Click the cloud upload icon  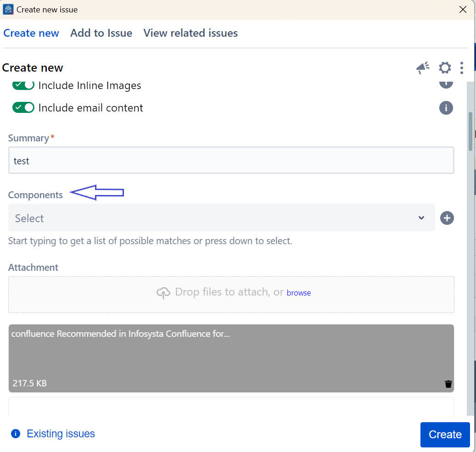coord(163,293)
